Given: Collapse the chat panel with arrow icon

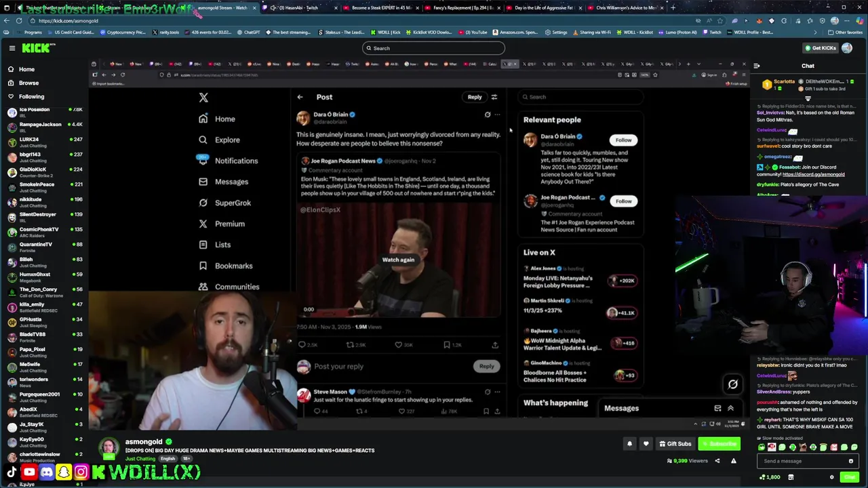Looking at the screenshot, I should pos(757,66).
